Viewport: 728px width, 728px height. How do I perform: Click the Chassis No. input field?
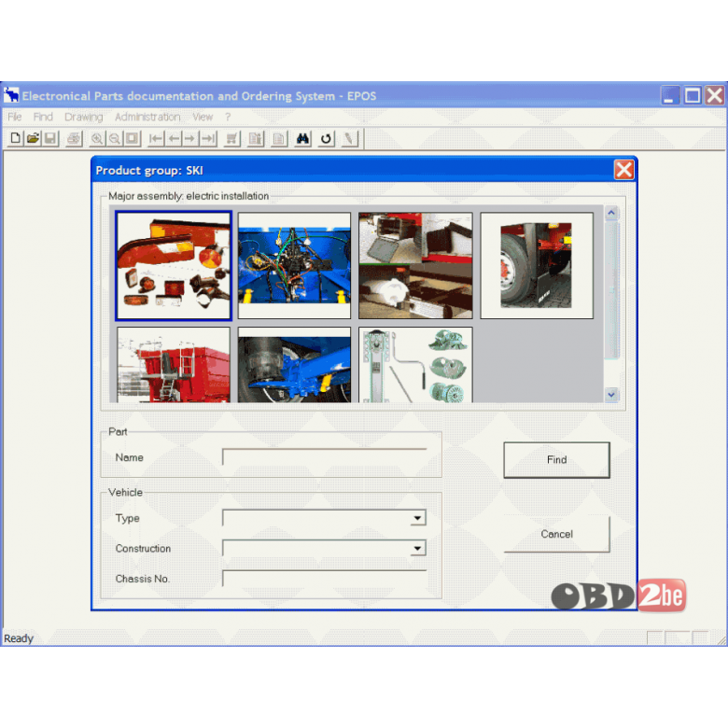pyautogui.click(x=324, y=579)
